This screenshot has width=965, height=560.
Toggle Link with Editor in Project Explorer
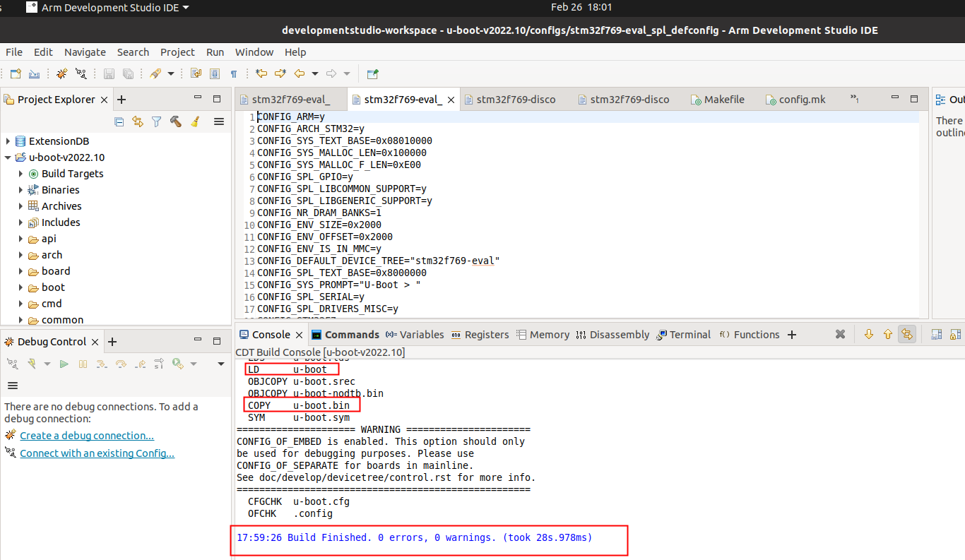click(138, 121)
